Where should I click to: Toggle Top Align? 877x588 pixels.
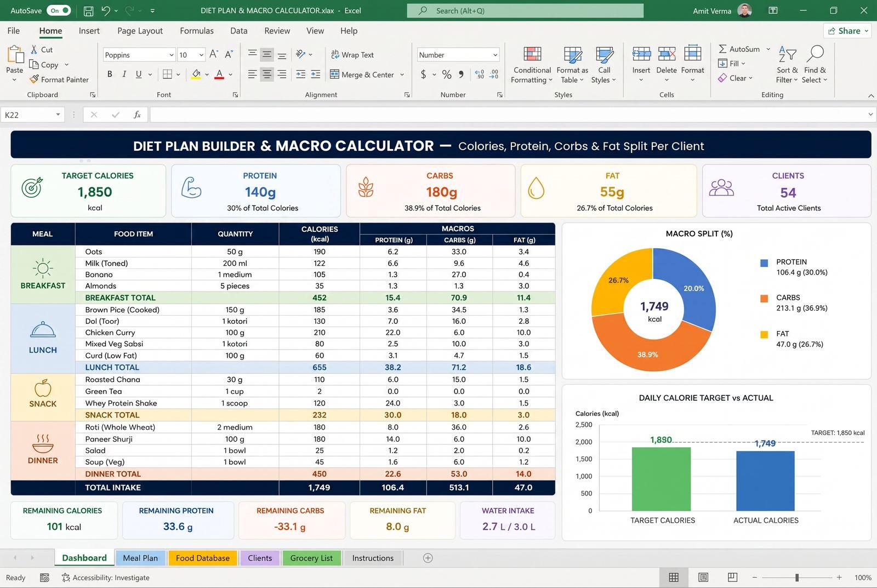pos(252,54)
